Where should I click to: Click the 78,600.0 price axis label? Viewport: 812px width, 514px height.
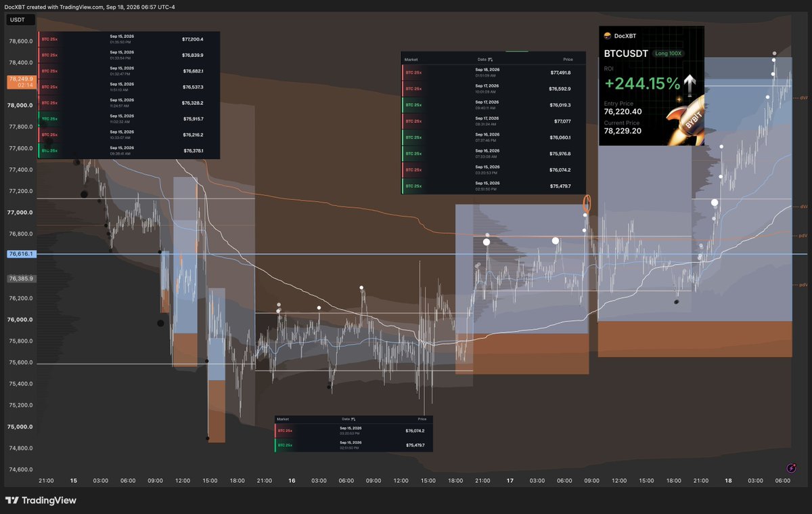tap(20, 41)
